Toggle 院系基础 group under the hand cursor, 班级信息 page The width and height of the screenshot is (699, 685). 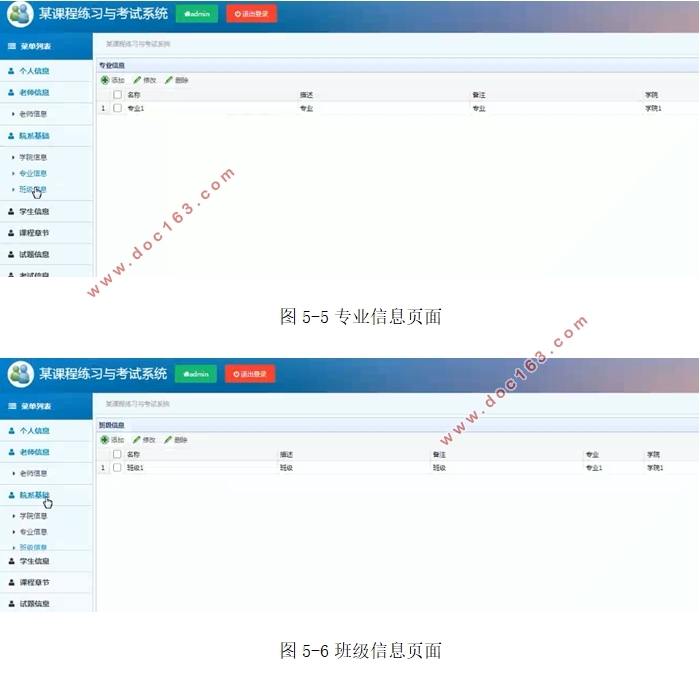pyautogui.click(x=46, y=495)
